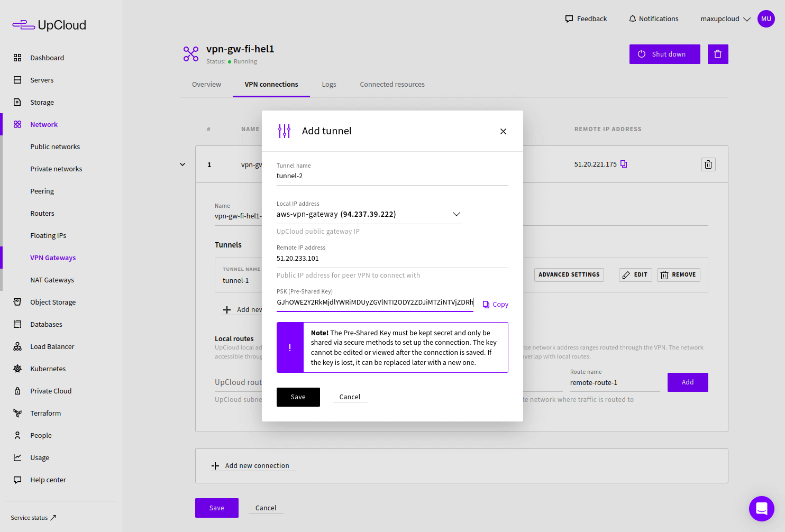Click the UpCloud logo
This screenshot has width=785, height=532.
pyautogui.click(x=49, y=25)
